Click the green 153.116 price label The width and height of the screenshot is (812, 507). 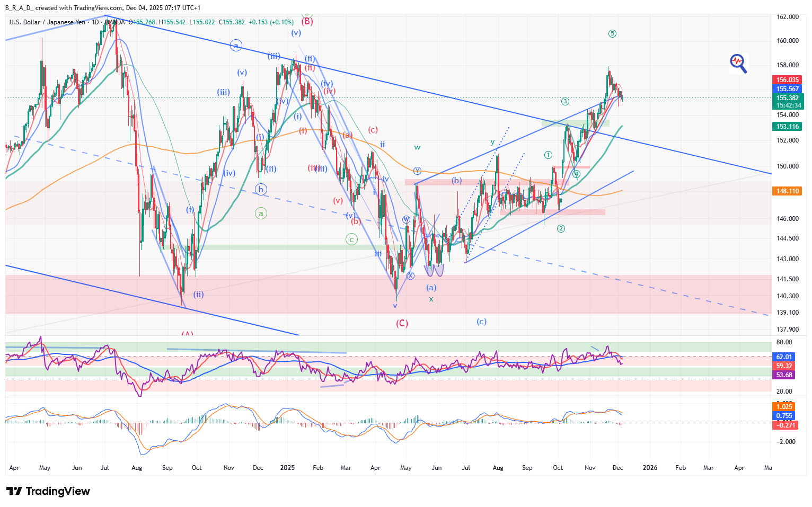(787, 127)
